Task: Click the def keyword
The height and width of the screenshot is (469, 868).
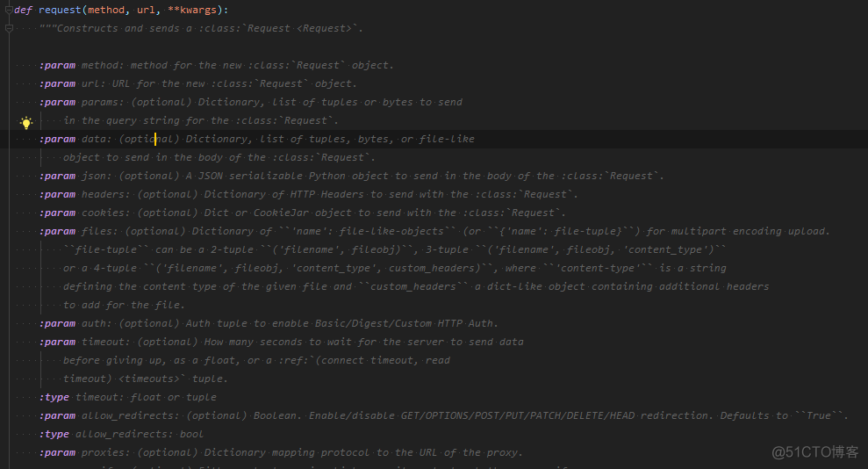Action: 23,10
